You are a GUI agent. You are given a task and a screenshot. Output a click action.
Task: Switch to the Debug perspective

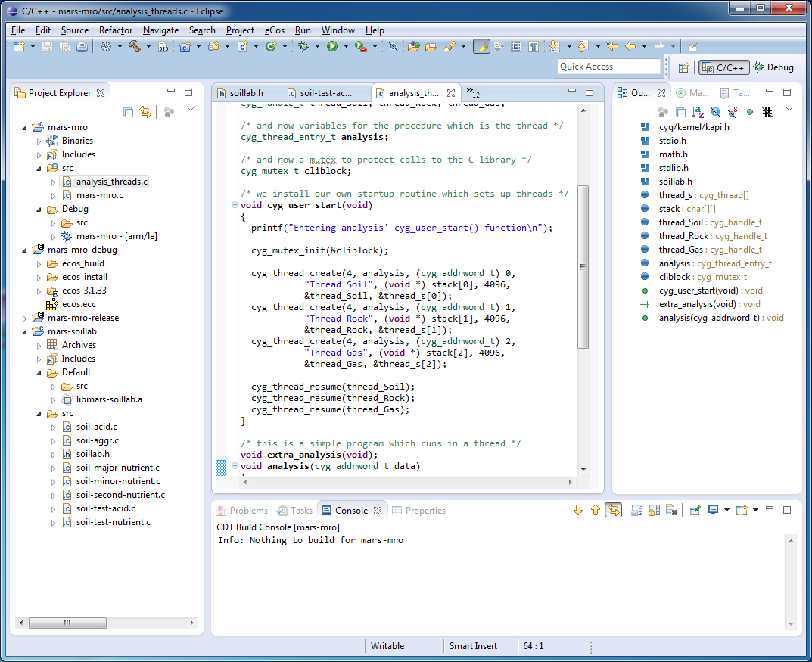[x=773, y=67]
